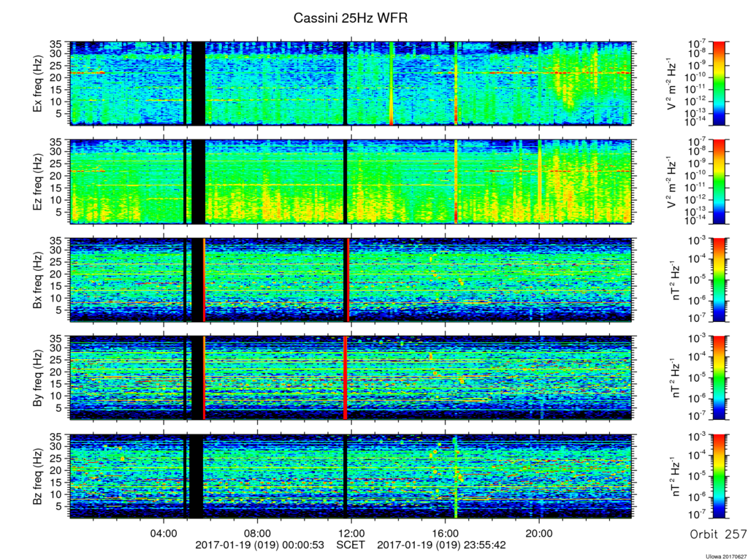The height and width of the screenshot is (560, 748).
Task: Click the Ex panel color scale bar
Action: click(x=719, y=83)
